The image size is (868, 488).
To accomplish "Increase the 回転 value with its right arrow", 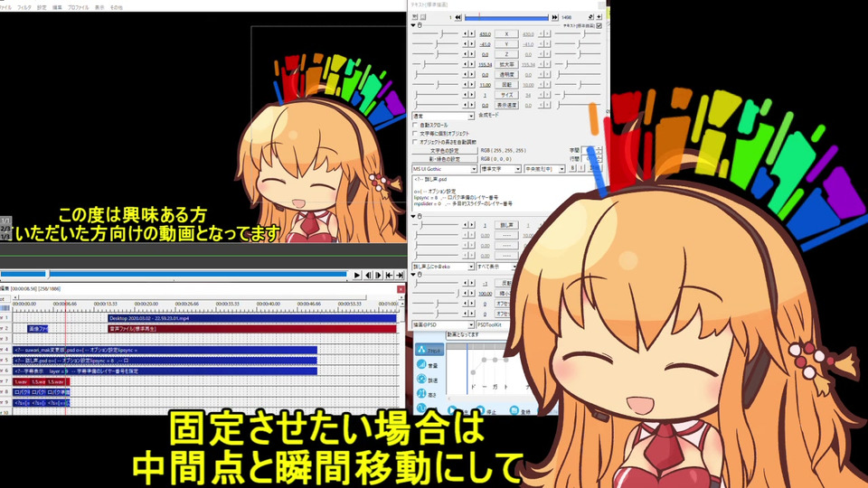I will coord(472,85).
